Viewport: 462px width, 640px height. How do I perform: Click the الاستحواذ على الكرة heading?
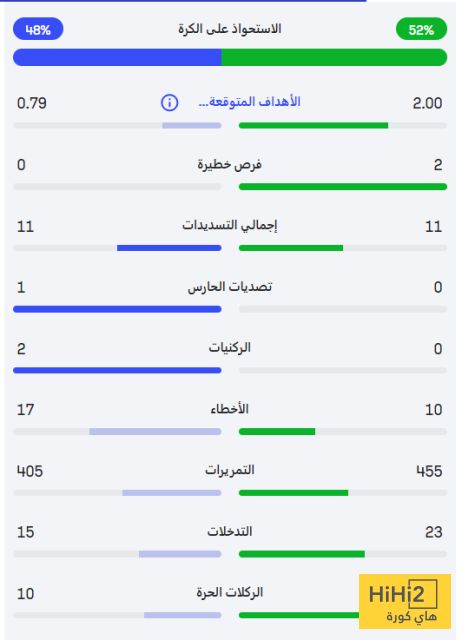pyautogui.click(x=229, y=29)
